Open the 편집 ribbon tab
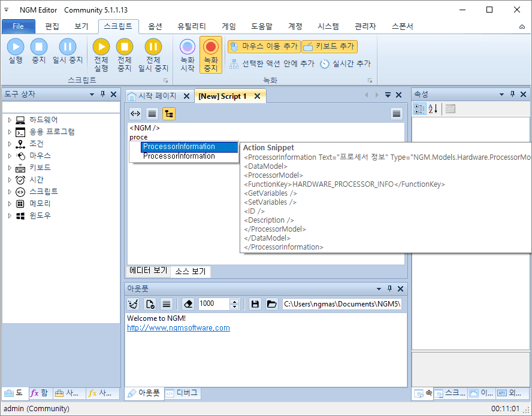Viewport: 532px width, 416px height. coord(52,26)
